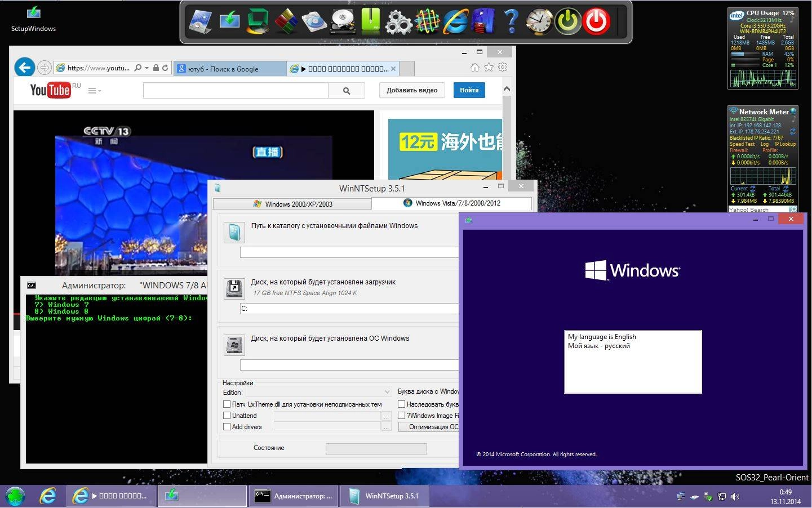
Task: Click the Состояние progress bar
Action: (376, 448)
